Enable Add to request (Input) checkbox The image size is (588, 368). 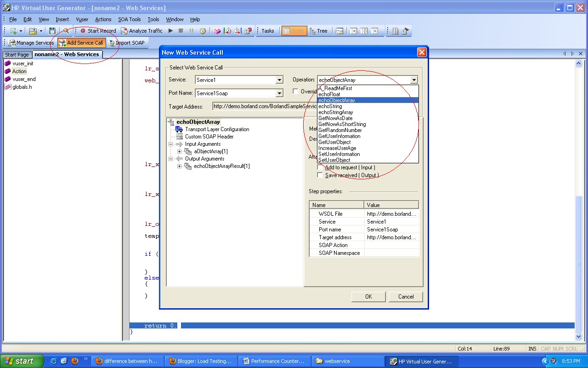[320, 167]
